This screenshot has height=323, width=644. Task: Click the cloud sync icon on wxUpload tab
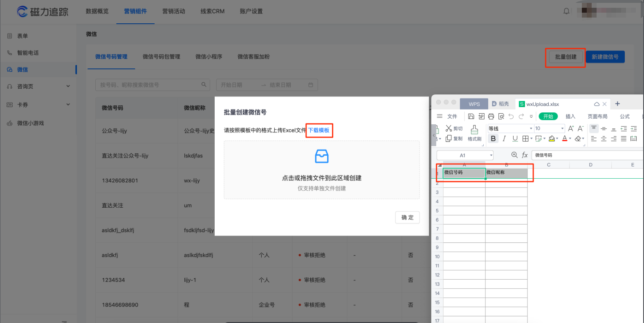(x=597, y=104)
